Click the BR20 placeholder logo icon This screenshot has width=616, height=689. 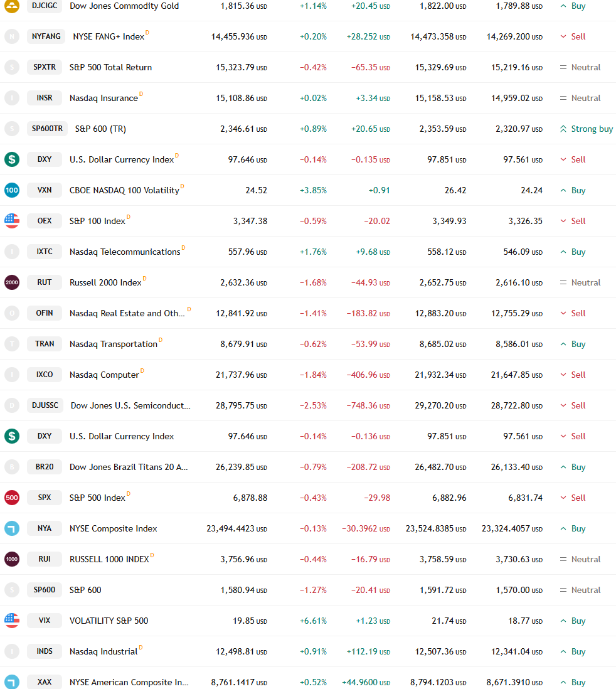point(12,467)
